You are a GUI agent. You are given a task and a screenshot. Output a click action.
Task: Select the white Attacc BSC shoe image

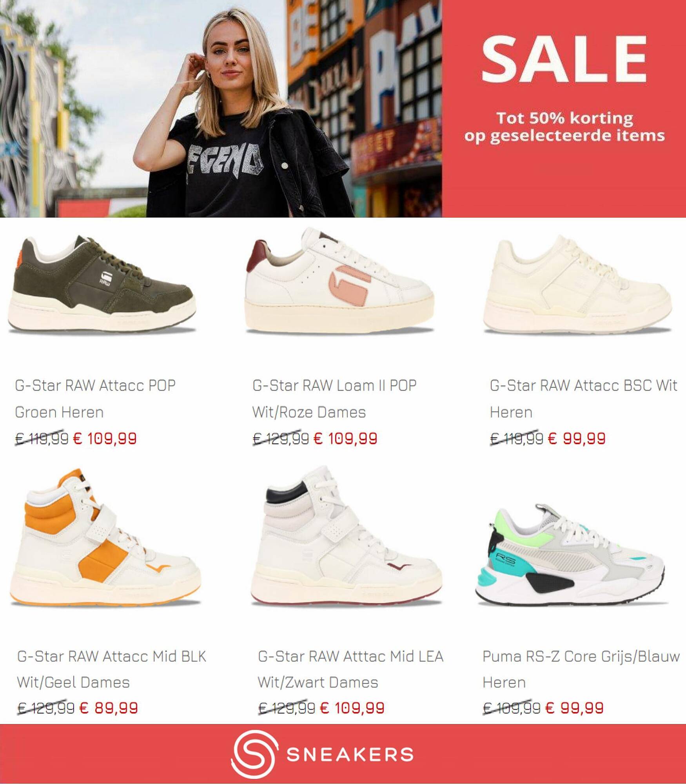[578, 284]
